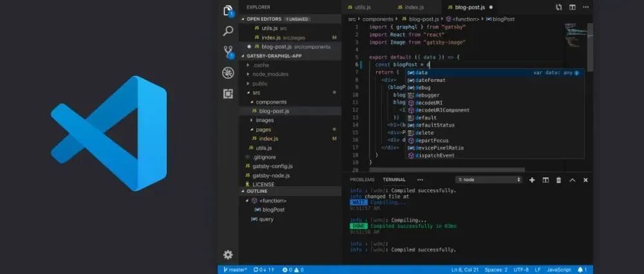Open the Search view in activity bar
Screen dimensions: 644x274
(x=228, y=31)
